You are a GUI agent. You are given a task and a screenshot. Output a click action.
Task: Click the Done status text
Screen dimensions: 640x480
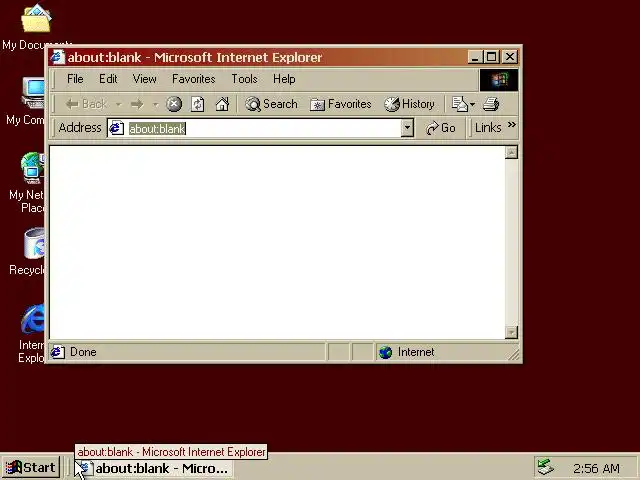[x=83, y=352]
